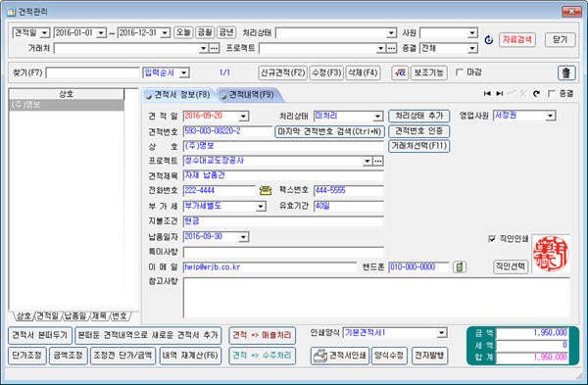
Task: Open the 인쇄양식 기본견적서1 dropdown
Action: coord(442,333)
